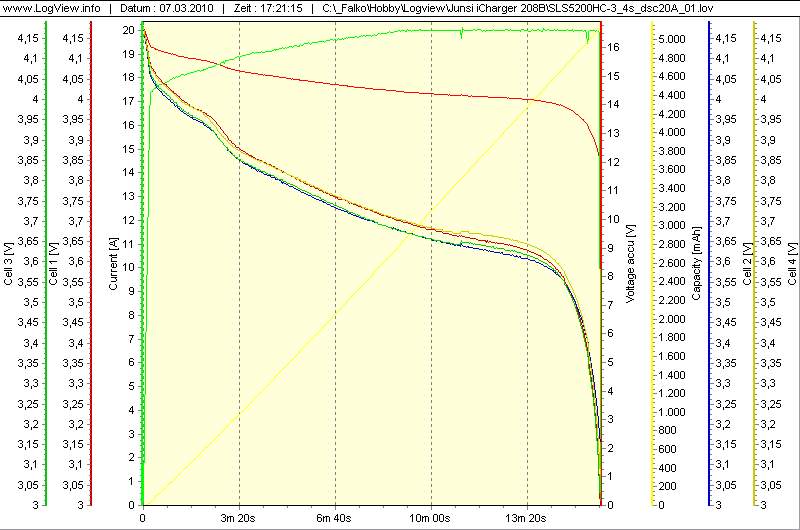This screenshot has width=800, height=530.
Task: Click the 'Current [A]' axis title
Action: [x=113, y=264]
